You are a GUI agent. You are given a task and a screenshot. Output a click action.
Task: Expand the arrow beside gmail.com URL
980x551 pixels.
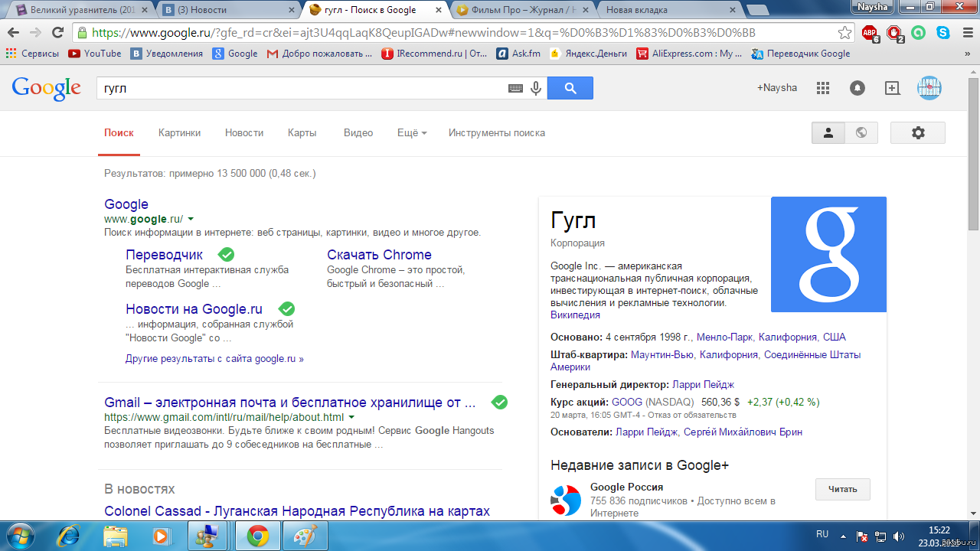(351, 417)
